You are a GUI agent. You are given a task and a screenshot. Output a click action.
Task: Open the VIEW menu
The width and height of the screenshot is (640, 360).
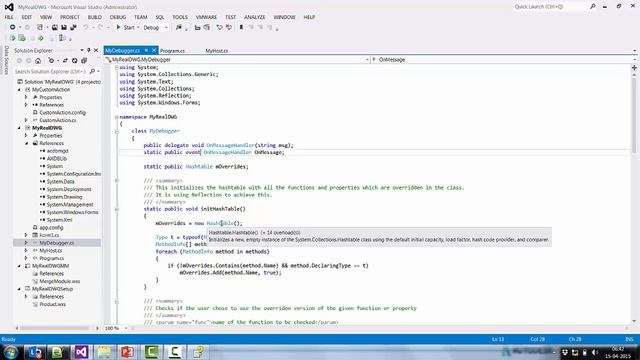[46, 17]
